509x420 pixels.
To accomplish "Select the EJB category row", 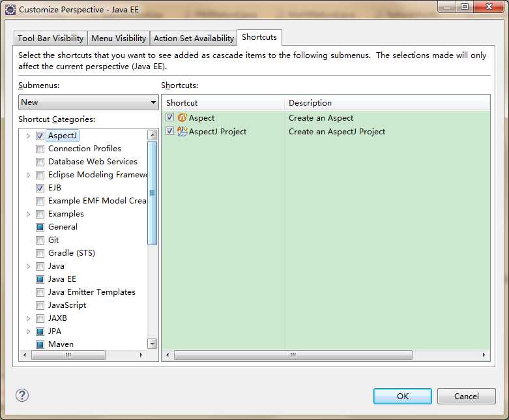I will (55, 188).
